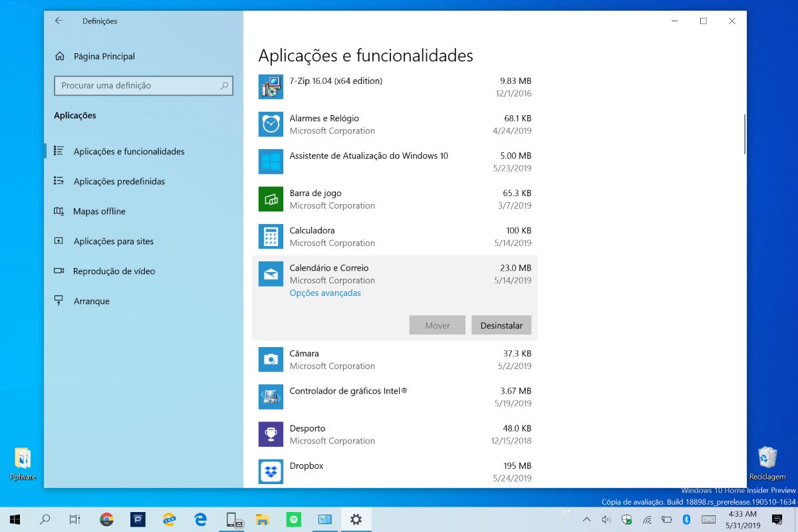Launch Chrome from taskbar
Viewport: 798px width, 532px height.
(x=106, y=519)
